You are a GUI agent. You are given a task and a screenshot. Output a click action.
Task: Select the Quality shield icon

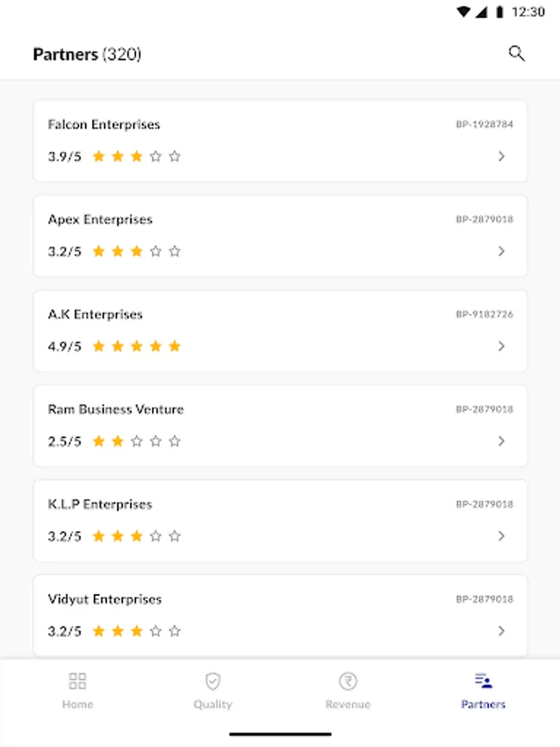(212, 681)
